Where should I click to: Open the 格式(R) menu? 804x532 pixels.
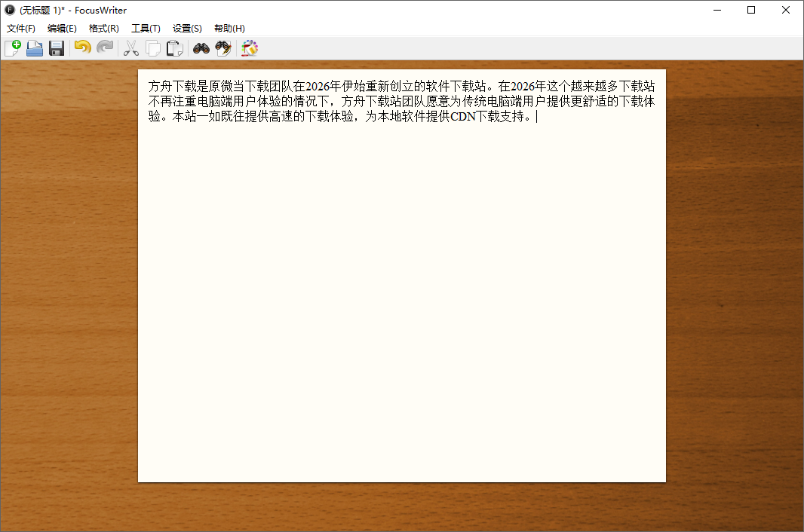[x=103, y=28]
